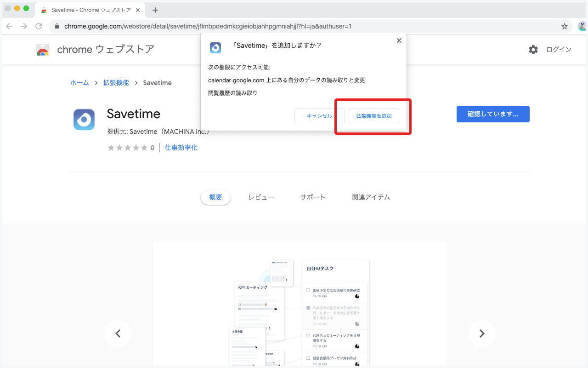This screenshot has width=588, height=368.
Task: Click 「Savetime」を追加しますか？ dialog title
Action: pos(277,46)
